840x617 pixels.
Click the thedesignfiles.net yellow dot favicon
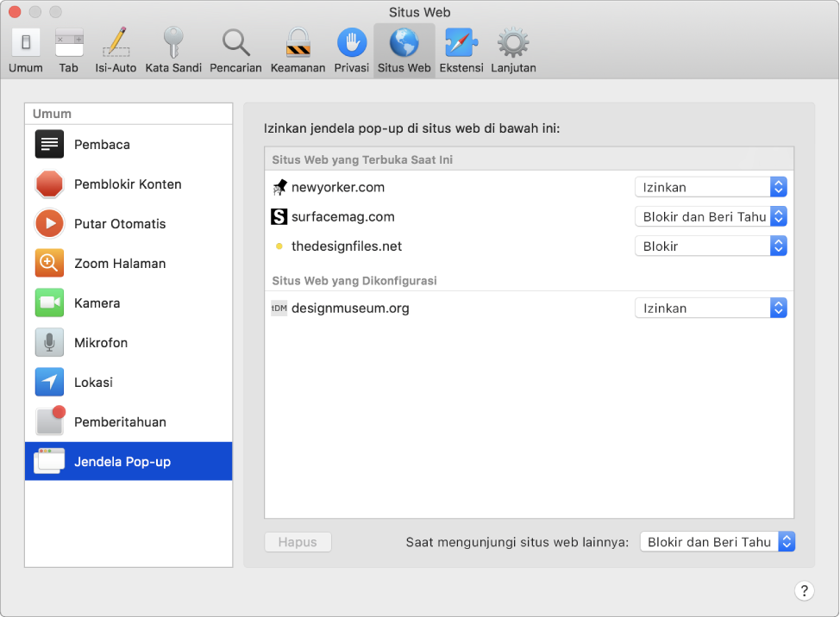click(279, 246)
